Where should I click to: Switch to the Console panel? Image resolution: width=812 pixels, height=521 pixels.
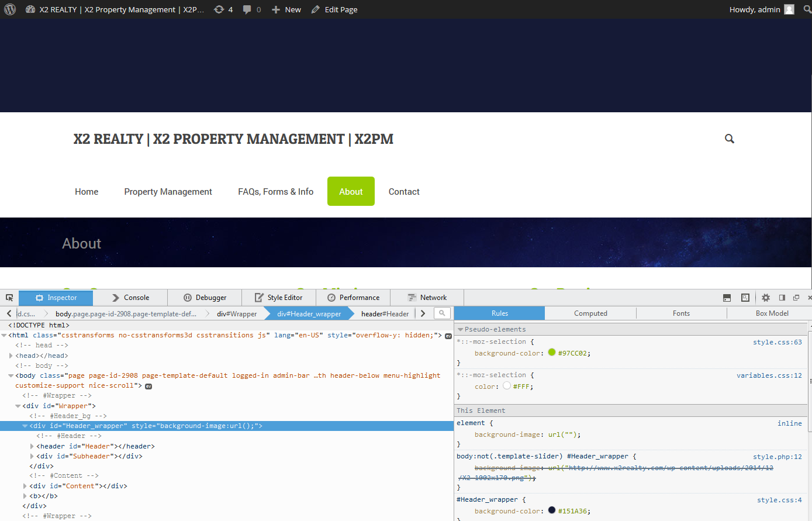[130, 298]
